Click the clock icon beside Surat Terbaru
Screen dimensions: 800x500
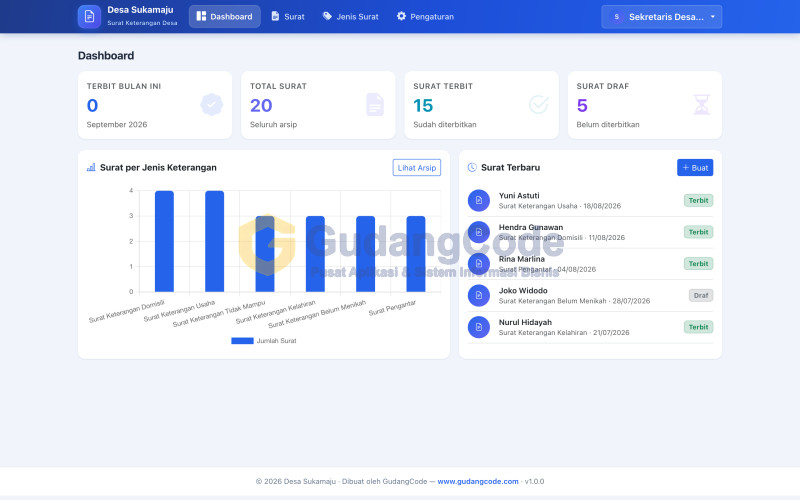[472, 167]
